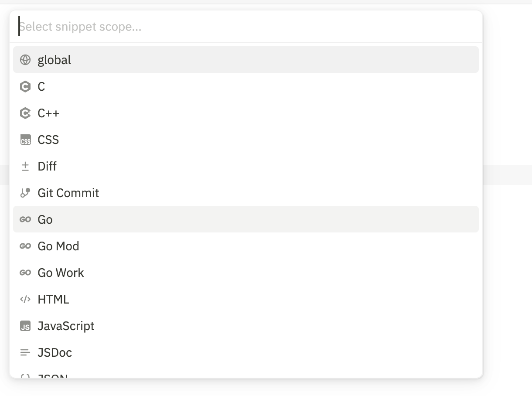Viewport: 532px width, 396px height.
Task: Click the C language hexagon icon
Action: [25, 87]
